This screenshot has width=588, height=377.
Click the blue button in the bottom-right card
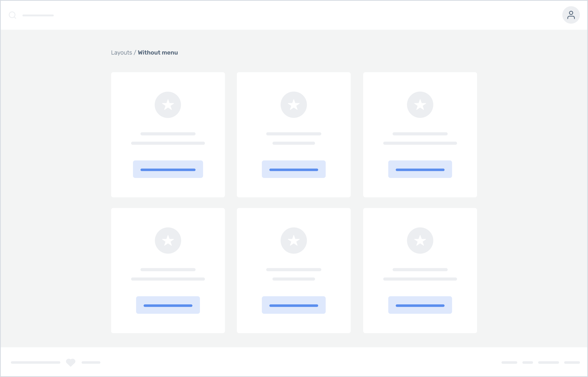click(x=420, y=305)
